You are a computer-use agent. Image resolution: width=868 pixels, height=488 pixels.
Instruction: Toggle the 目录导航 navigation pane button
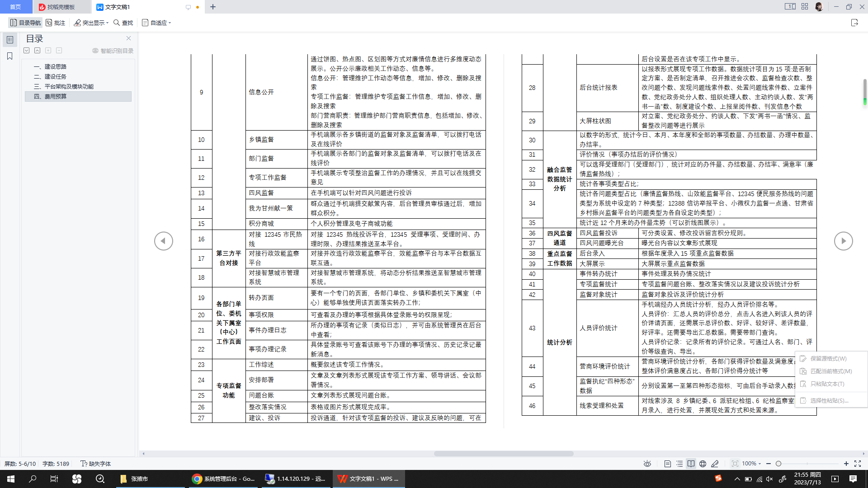[25, 23]
